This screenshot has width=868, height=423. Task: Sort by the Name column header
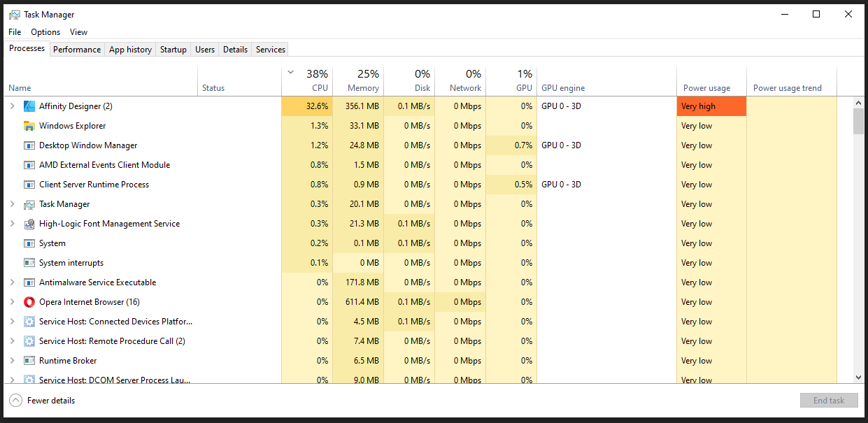[101, 81]
